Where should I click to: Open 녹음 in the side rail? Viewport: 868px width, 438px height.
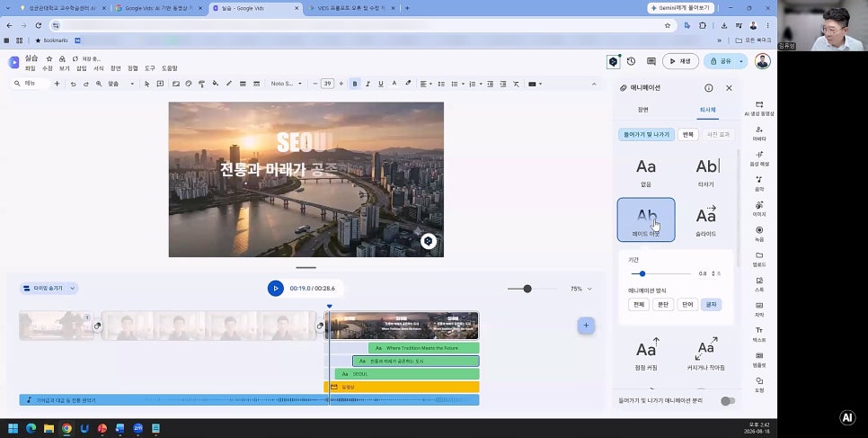click(759, 234)
